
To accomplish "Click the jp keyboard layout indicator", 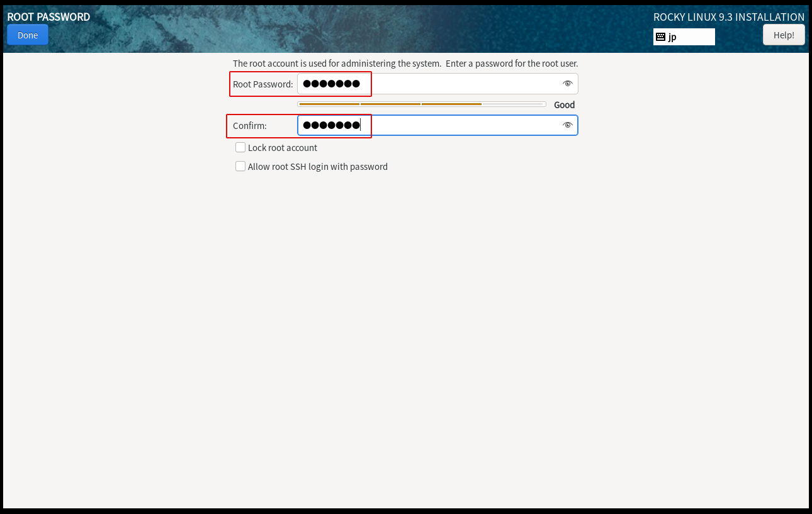I will [x=684, y=36].
